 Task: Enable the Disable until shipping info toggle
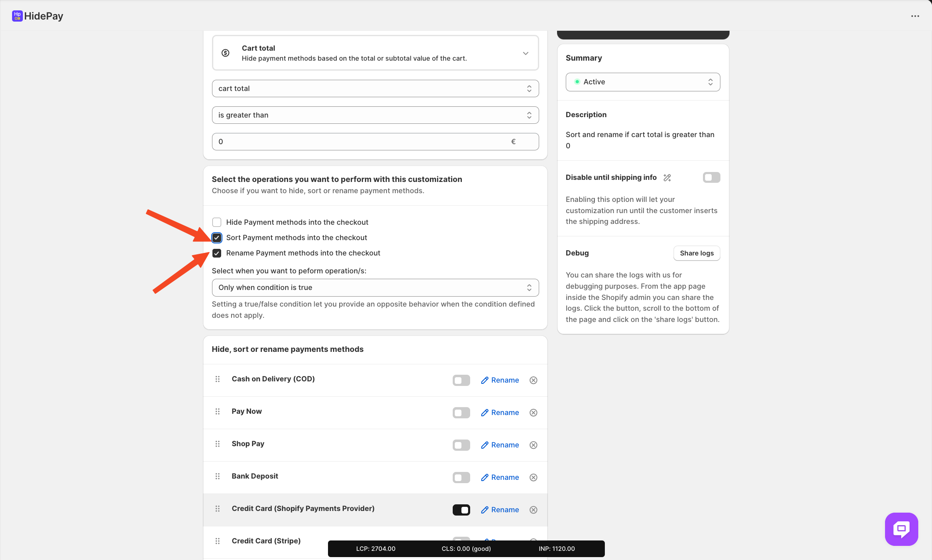[x=711, y=178]
